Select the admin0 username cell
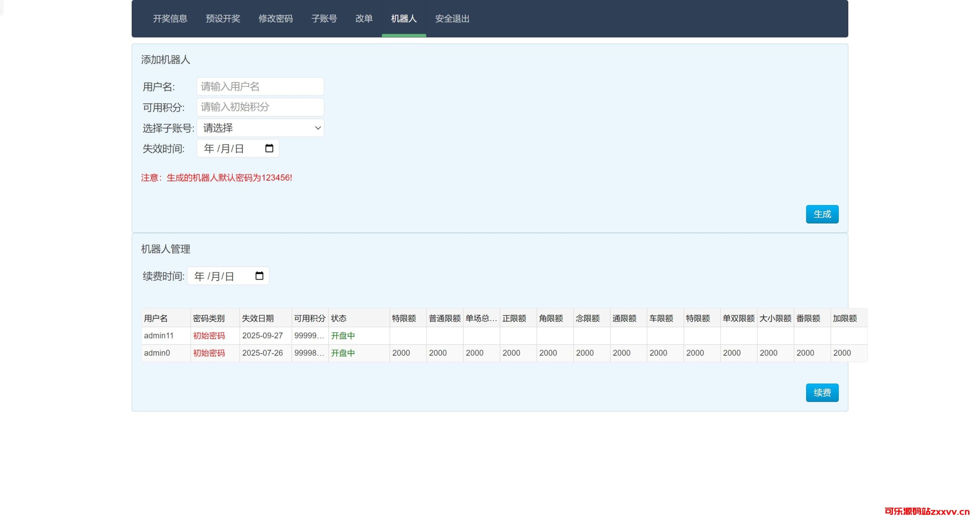The image size is (980, 525). [x=166, y=353]
